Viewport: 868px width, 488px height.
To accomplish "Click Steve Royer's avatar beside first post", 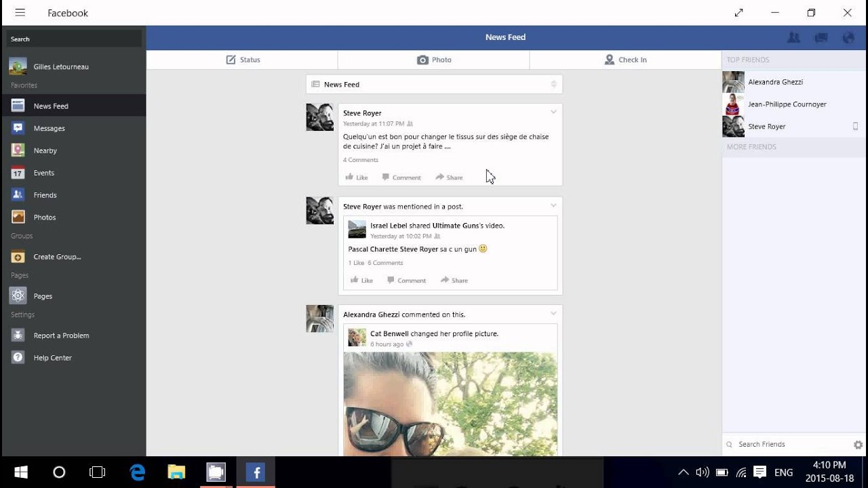I will (x=319, y=117).
